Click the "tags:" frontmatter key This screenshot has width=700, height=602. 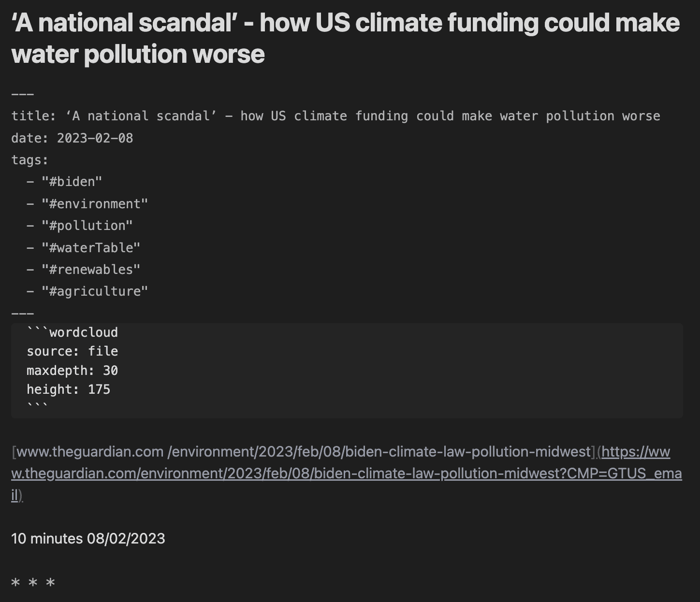point(30,160)
